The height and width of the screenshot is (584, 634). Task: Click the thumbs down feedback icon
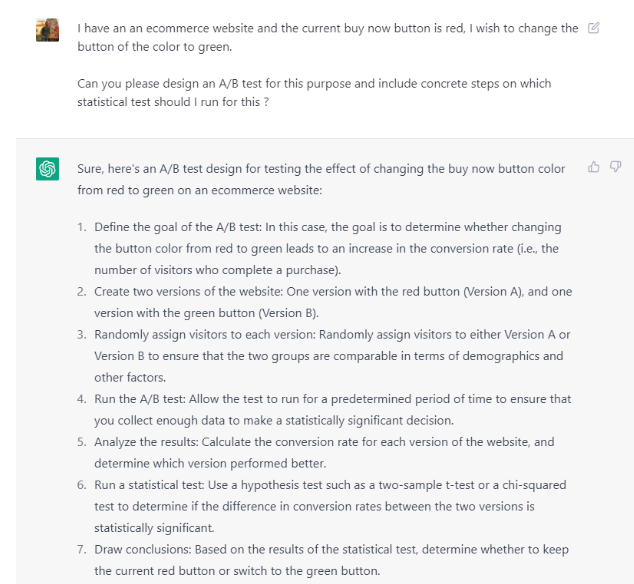pos(615,167)
